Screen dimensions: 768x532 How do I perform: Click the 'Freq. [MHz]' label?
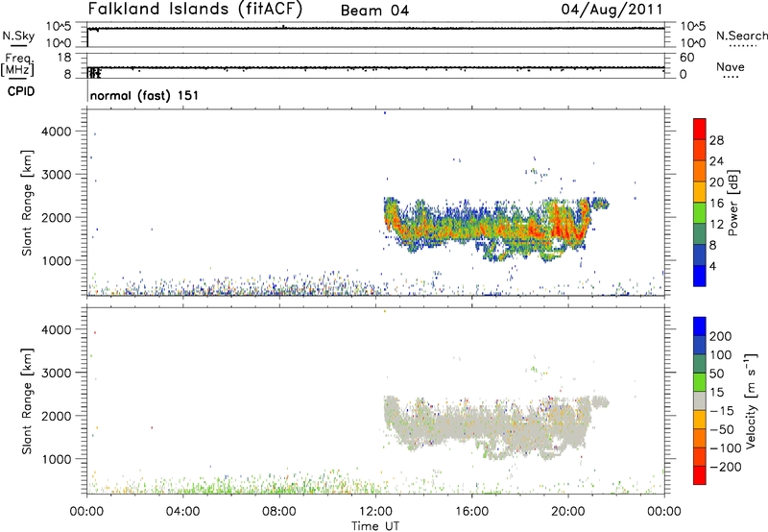coord(18,65)
